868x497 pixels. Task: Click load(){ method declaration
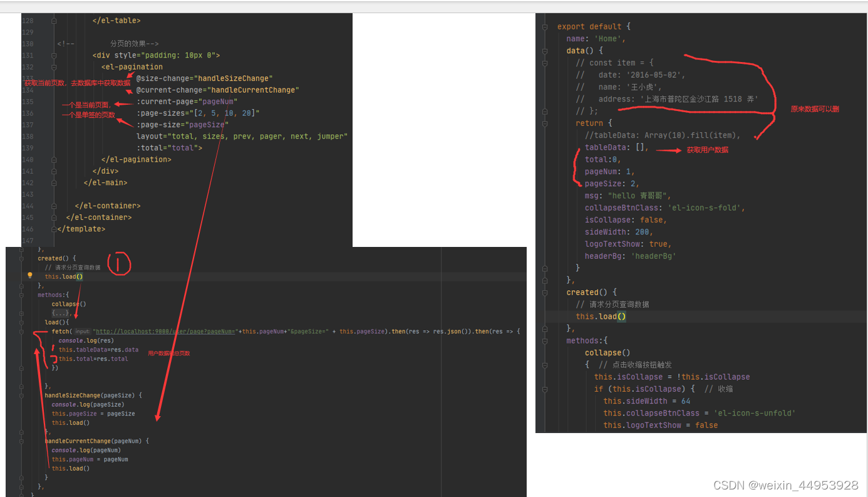coord(56,322)
